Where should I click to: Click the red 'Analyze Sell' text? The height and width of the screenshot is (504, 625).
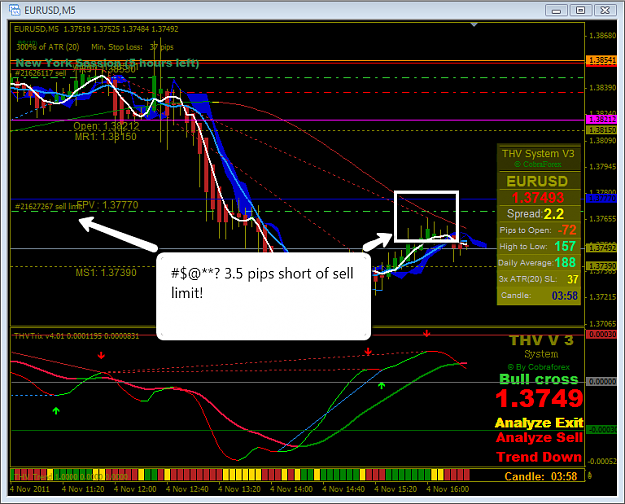tap(539, 438)
